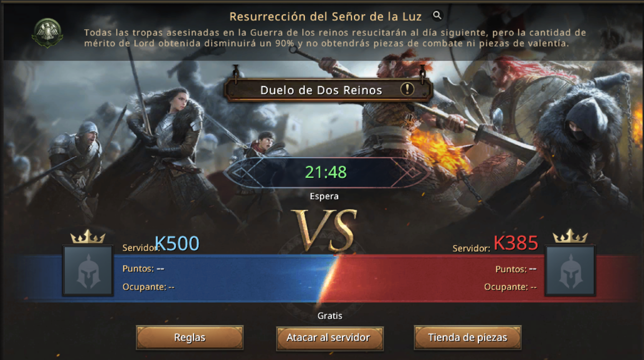The image size is (644, 360).
Task: Select the K500 helmet avatar
Action: tap(88, 270)
